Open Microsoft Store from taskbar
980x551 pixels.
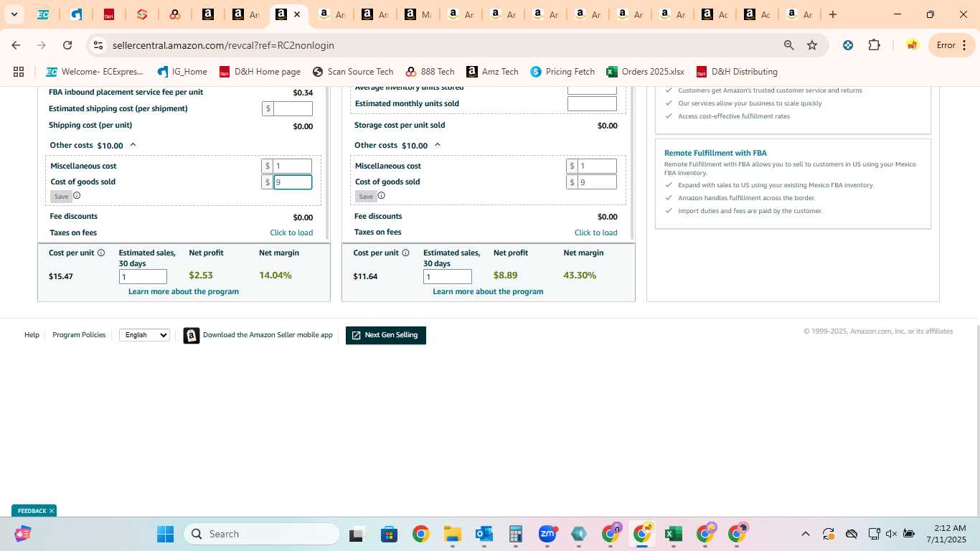(389, 534)
